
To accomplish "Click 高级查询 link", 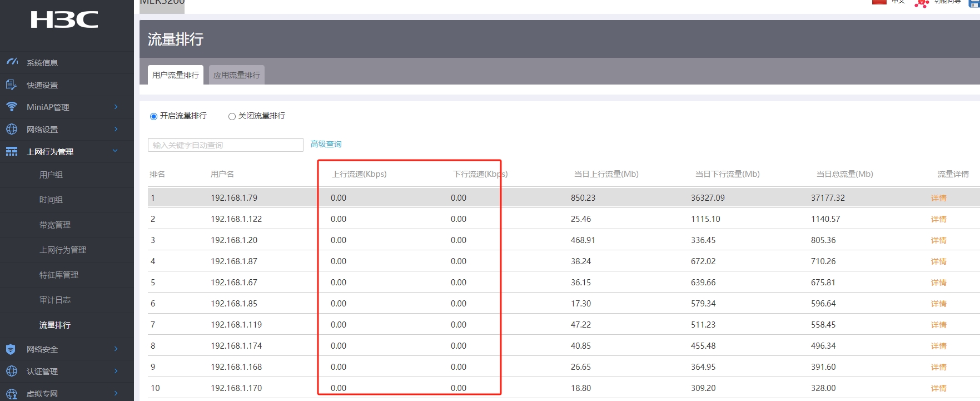I will point(326,144).
